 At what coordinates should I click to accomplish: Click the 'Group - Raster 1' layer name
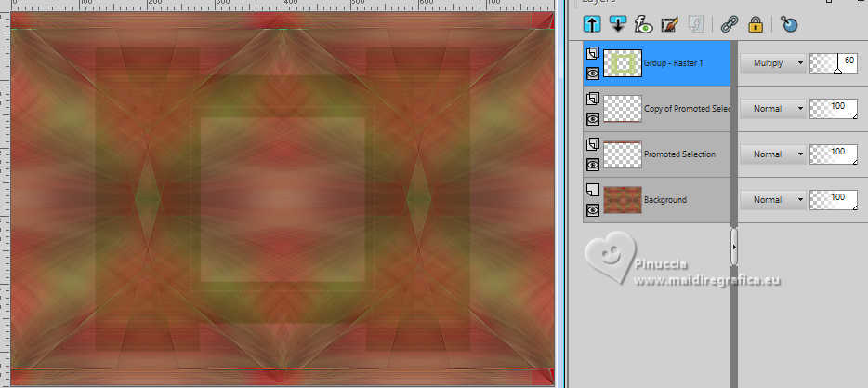coord(673,63)
